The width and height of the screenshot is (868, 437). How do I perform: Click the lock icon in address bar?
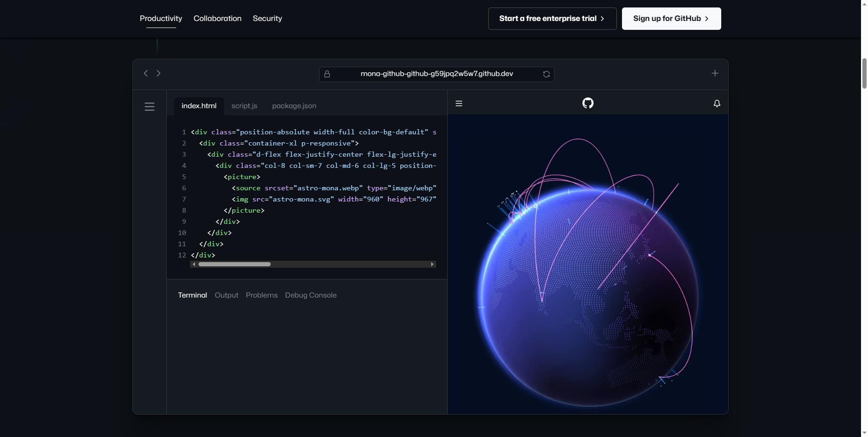coord(327,74)
